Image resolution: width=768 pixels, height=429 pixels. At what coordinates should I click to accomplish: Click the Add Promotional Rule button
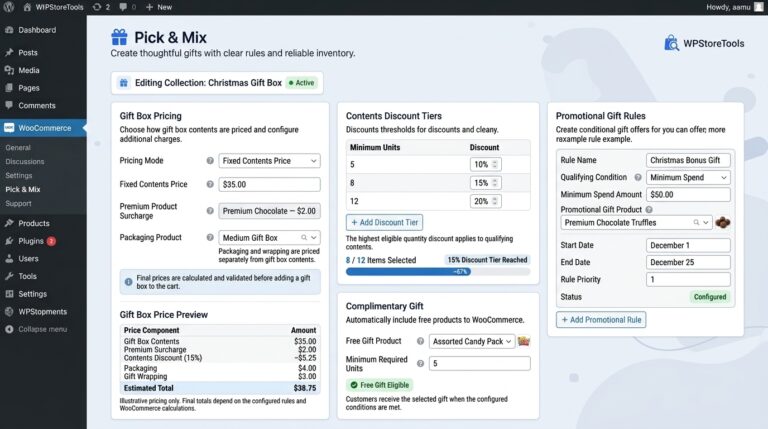tap(601, 320)
